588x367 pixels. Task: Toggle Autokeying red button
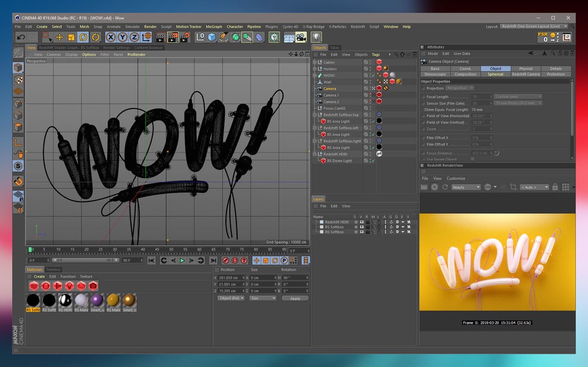click(x=235, y=260)
